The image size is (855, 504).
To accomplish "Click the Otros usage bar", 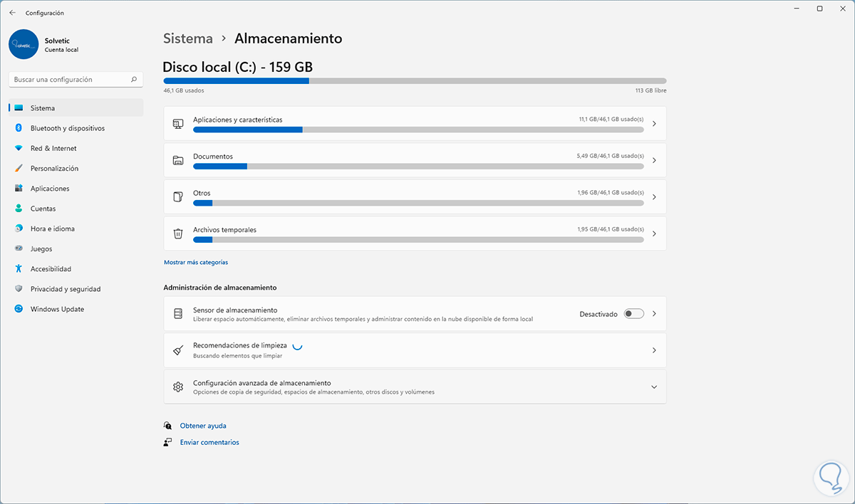I will pos(418,203).
